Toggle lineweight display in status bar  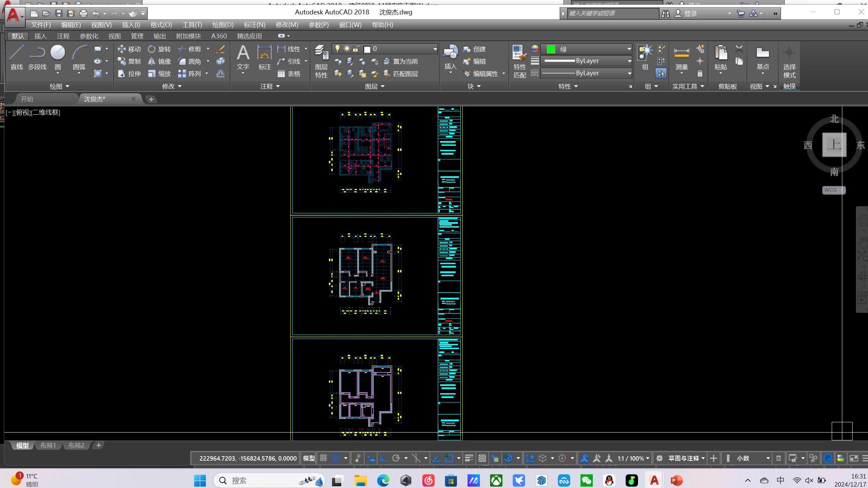[x=469, y=458]
